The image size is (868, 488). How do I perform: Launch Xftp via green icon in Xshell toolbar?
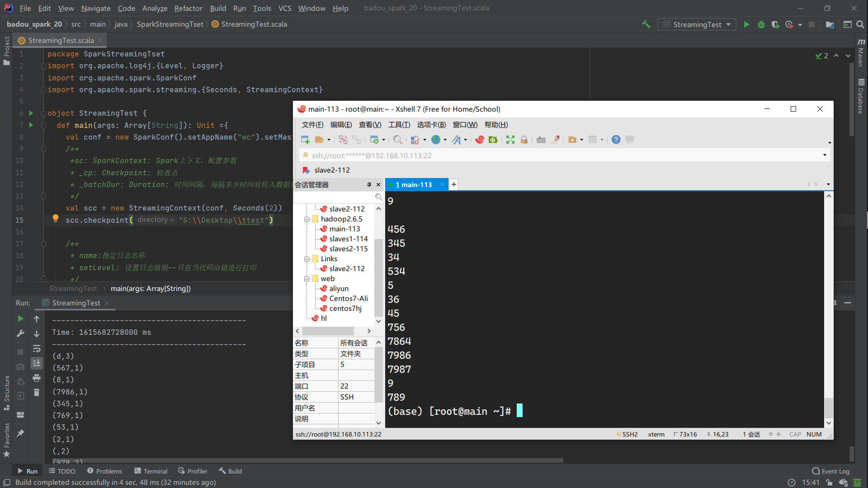click(493, 140)
